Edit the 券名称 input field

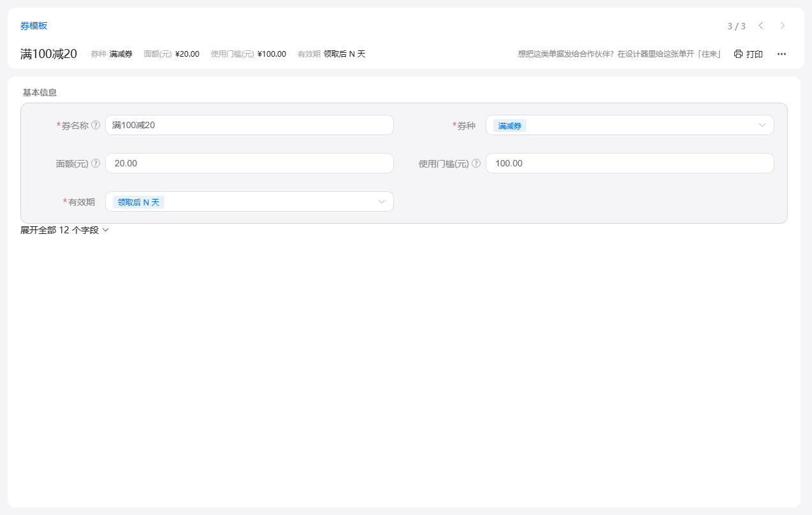(x=249, y=125)
